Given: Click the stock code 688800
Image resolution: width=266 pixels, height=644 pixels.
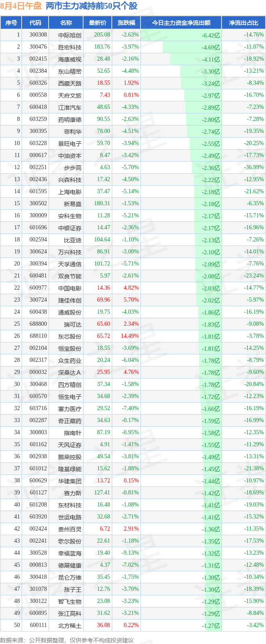Looking at the screenshot, I should point(38,324).
